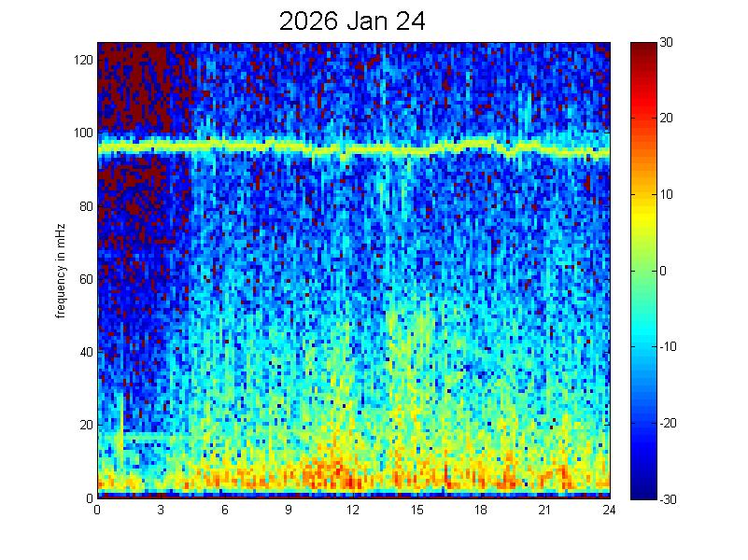Click the x-axis tick label 6
This screenshot has height=560, width=748.
pos(225,510)
